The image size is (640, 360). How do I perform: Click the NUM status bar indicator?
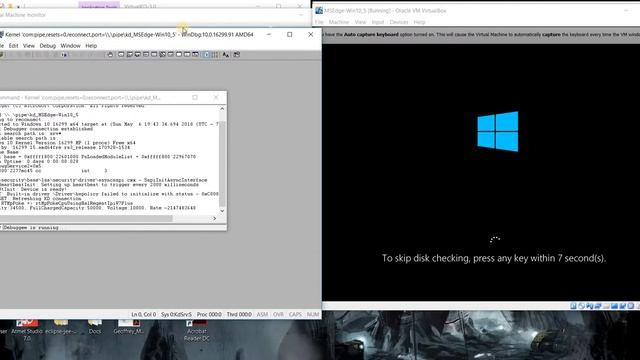[313, 315]
